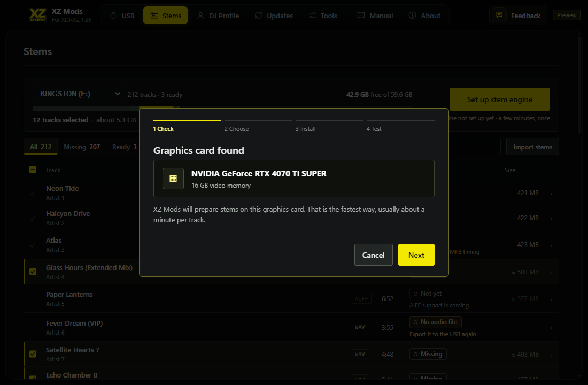Click the 4 Test wizard step
The width and height of the screenshot is (588, 385).
(400, 126)
